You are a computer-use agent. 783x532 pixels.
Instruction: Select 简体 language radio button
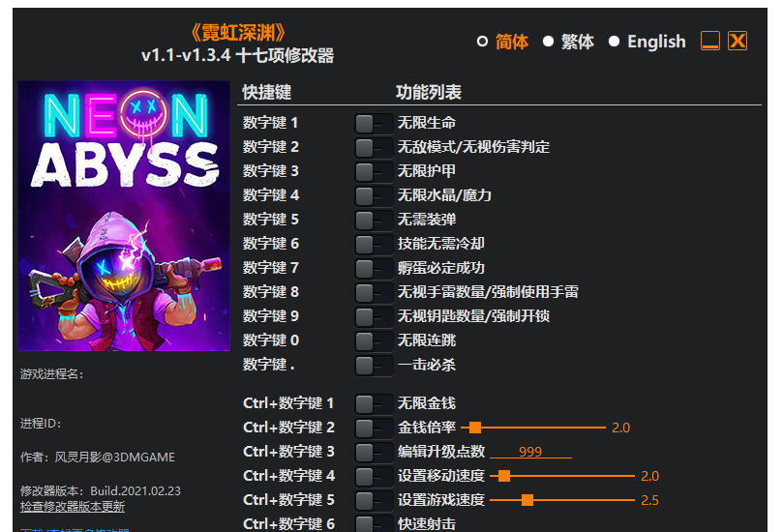coord(482,42)
